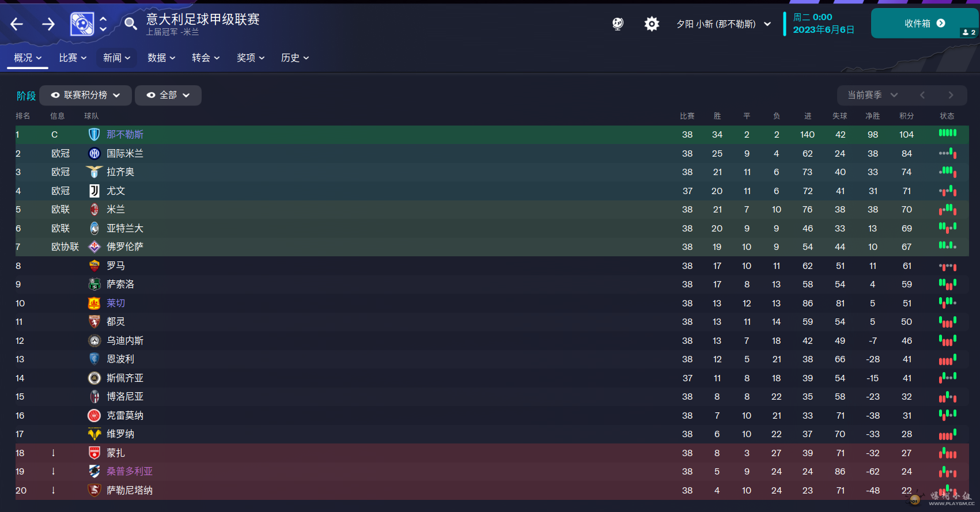Expand the 当前赛季 season dropdown

point(872,95)
